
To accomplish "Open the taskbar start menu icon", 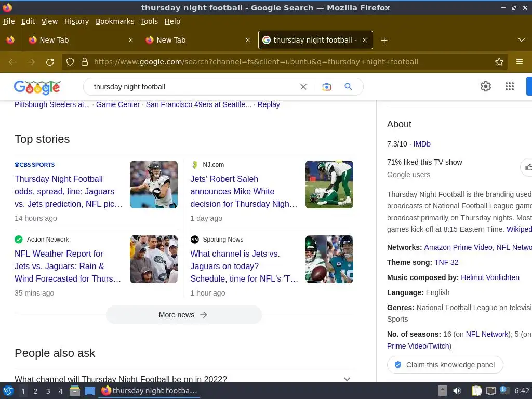I will point(8,391).
